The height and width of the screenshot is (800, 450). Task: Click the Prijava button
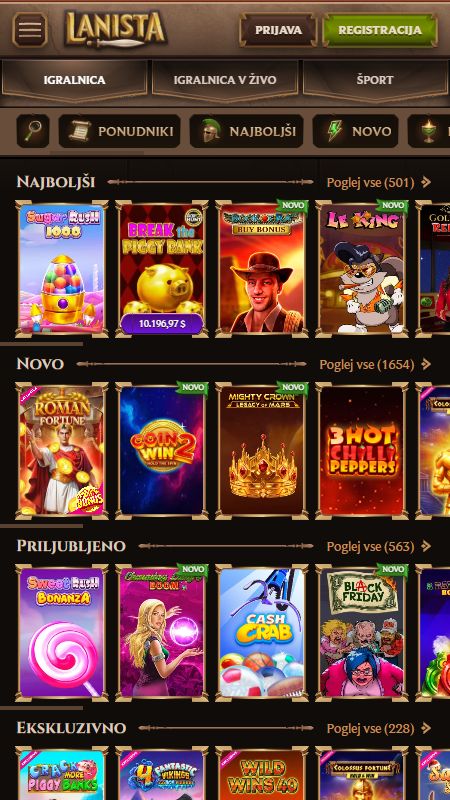tap(278, 30)
